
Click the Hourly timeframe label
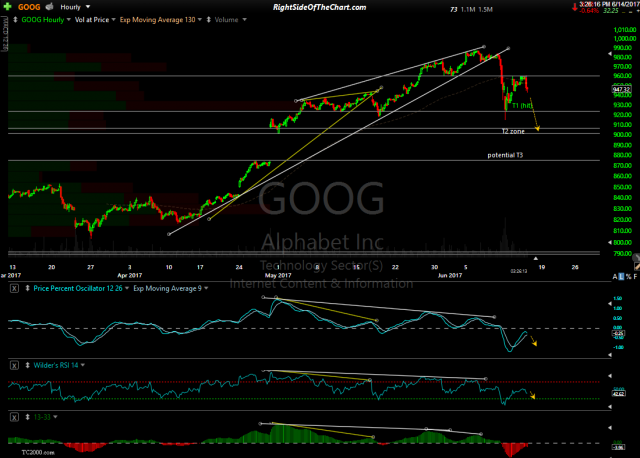[x=71, y=7]
